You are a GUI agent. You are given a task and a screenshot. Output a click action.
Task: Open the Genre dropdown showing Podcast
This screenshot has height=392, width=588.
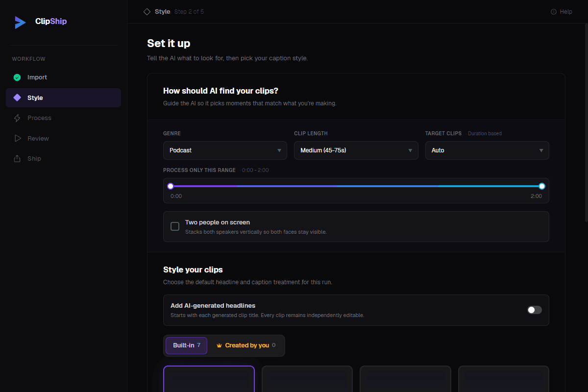(x=225, y=150)
